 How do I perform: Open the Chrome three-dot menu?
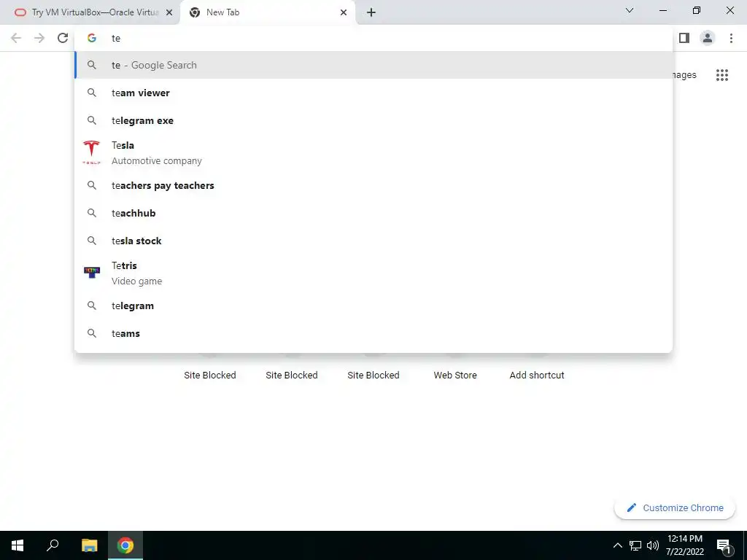point(731,38)
